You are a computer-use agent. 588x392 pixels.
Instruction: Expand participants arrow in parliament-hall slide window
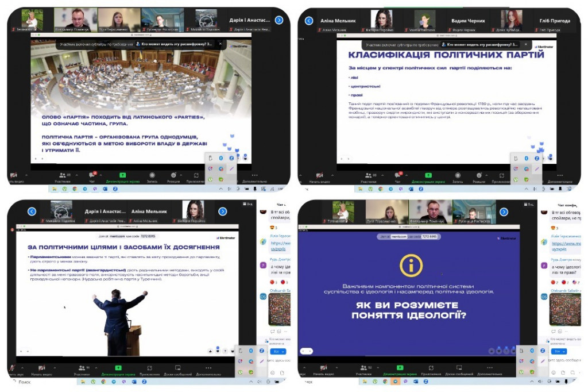coord(77,175)
